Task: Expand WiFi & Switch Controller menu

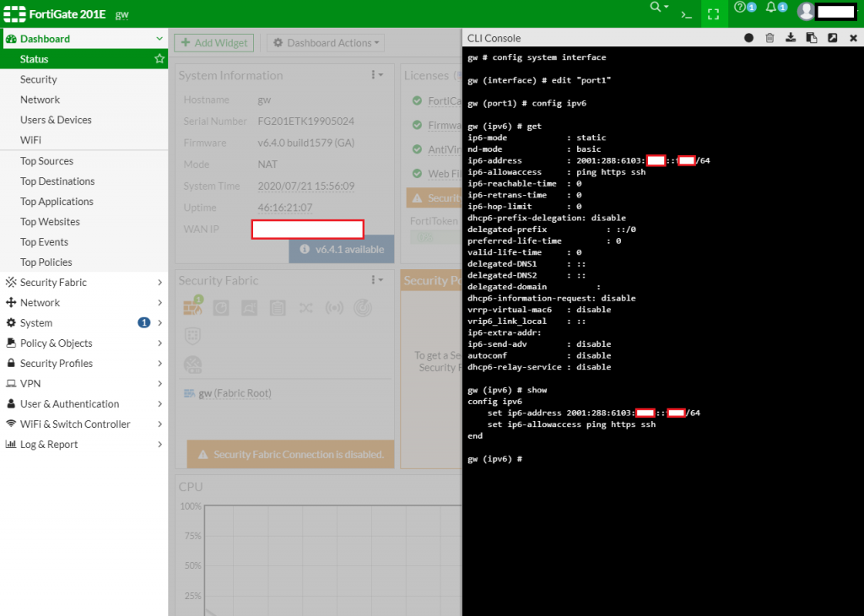Action: point(84,424)
